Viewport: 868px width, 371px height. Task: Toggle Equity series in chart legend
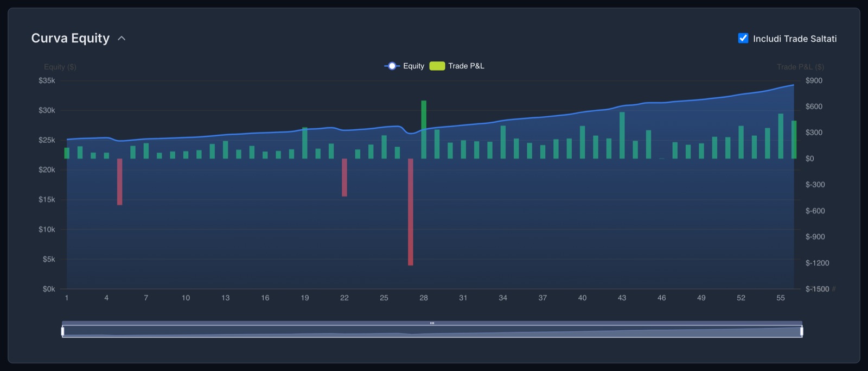pos(404,66)
